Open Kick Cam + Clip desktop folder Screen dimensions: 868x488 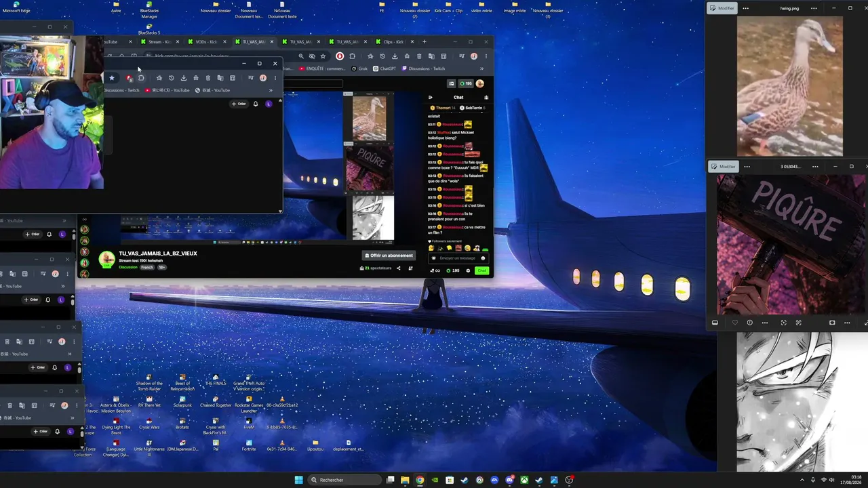(x=448, y=7)
